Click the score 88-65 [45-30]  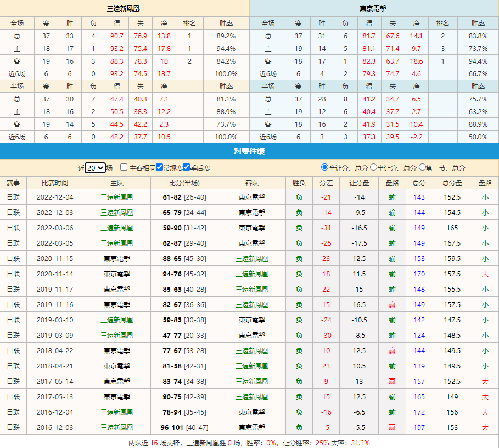[184, 258]
